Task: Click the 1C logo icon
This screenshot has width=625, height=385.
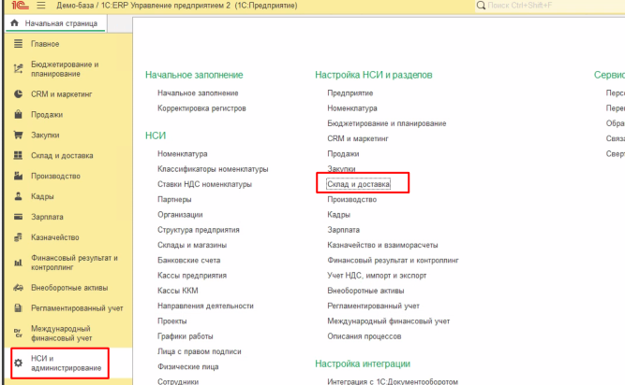Action: click(x=20, y=5)
